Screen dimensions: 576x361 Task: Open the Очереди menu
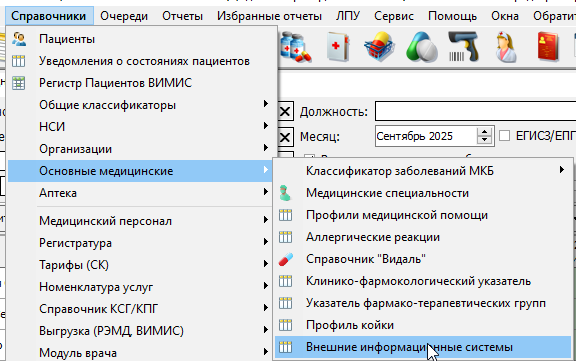click(124, 16)
